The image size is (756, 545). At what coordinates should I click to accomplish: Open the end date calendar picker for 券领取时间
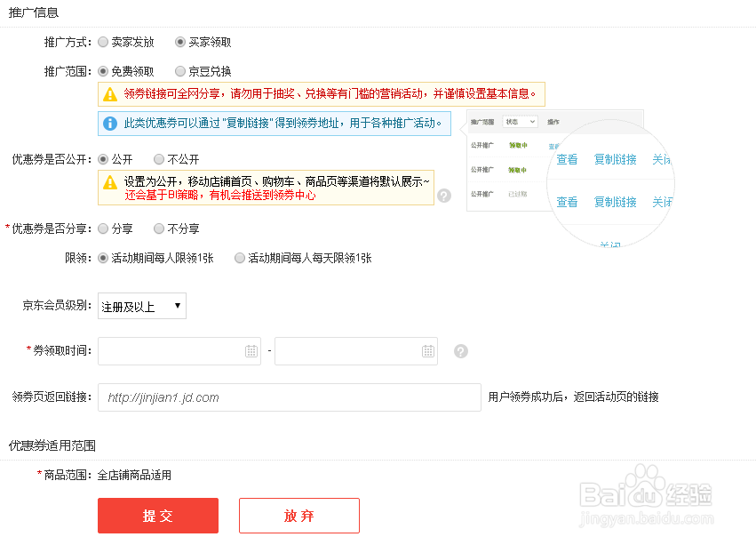pos(428,351)
